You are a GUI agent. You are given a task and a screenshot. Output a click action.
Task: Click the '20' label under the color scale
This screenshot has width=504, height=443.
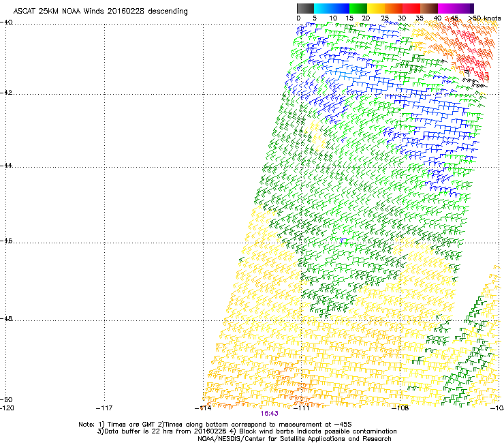(366, 18)
